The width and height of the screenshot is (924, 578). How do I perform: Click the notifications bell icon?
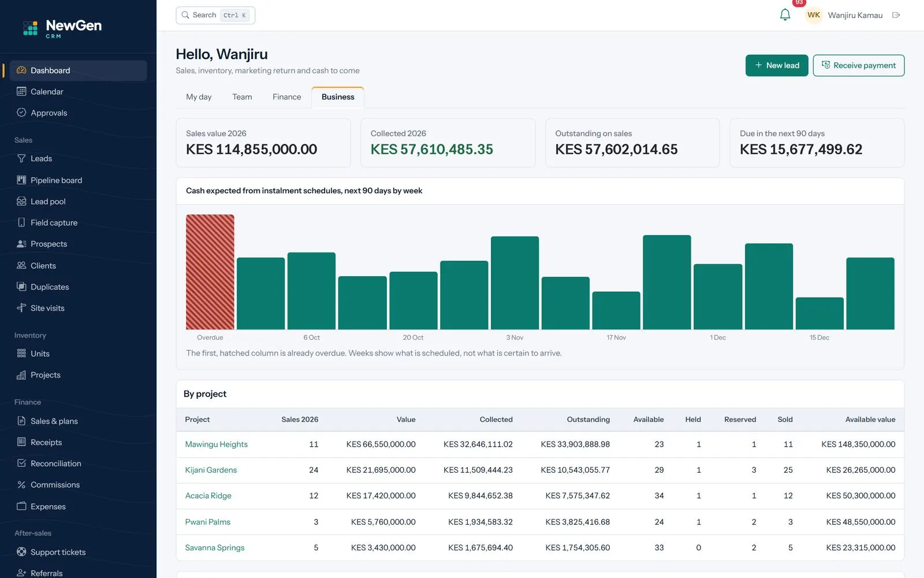click(x=785, y=15)
